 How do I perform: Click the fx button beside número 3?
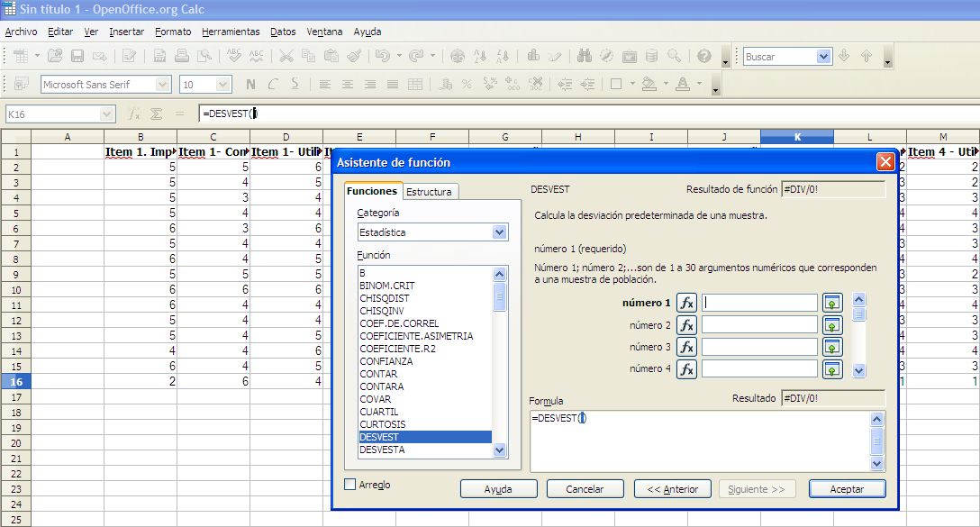click(x=686, y=347)
